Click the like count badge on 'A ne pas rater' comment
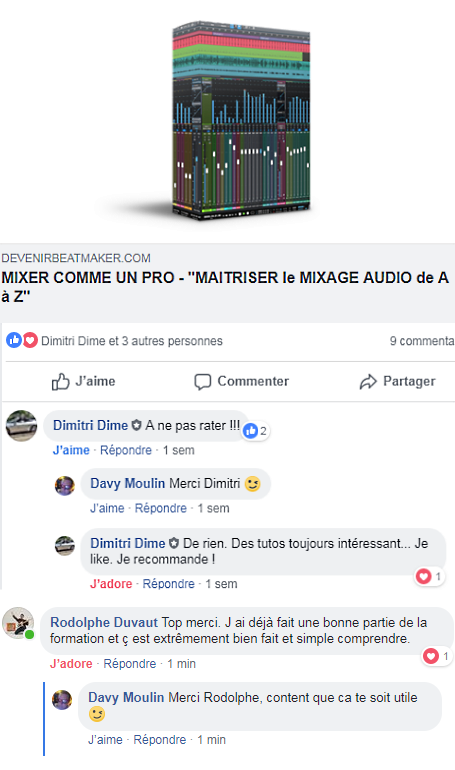This screenshot has height=770, width=455. tap(256, 431)
